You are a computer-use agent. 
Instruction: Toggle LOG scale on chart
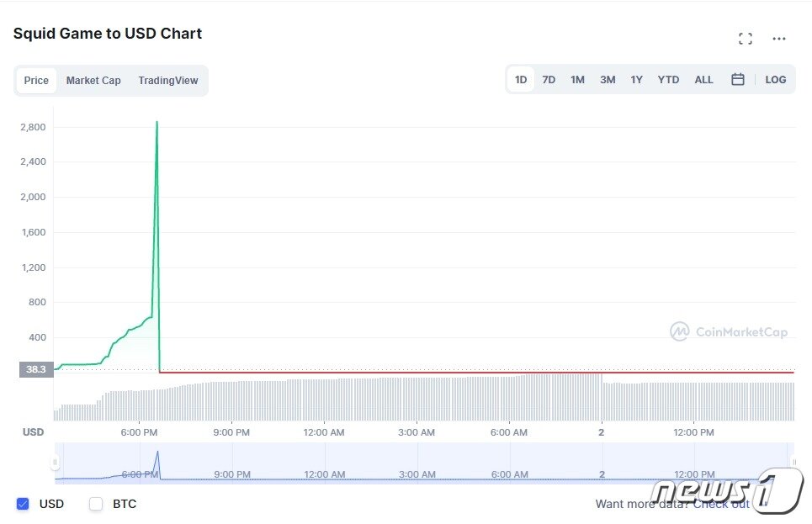775,80
